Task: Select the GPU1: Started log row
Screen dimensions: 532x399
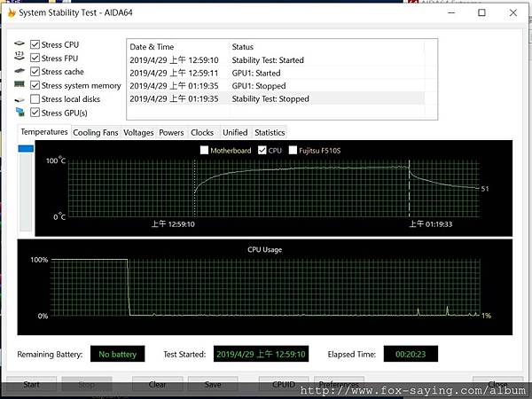Action: coord(276,73)
